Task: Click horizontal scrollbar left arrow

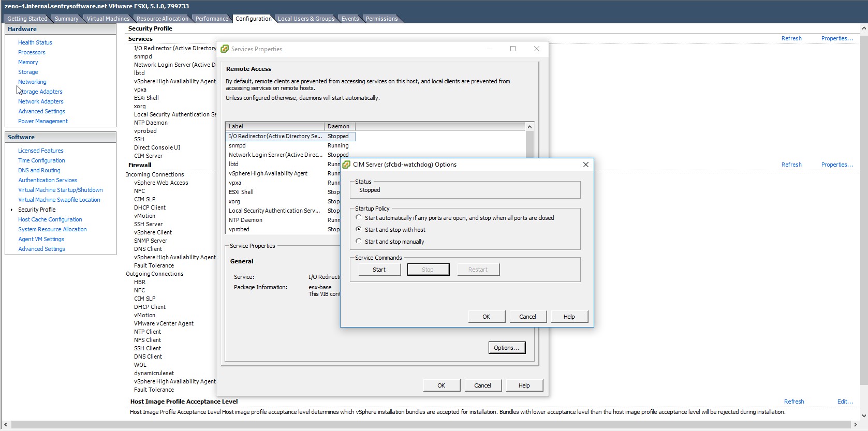Action: tap(5, 425)
